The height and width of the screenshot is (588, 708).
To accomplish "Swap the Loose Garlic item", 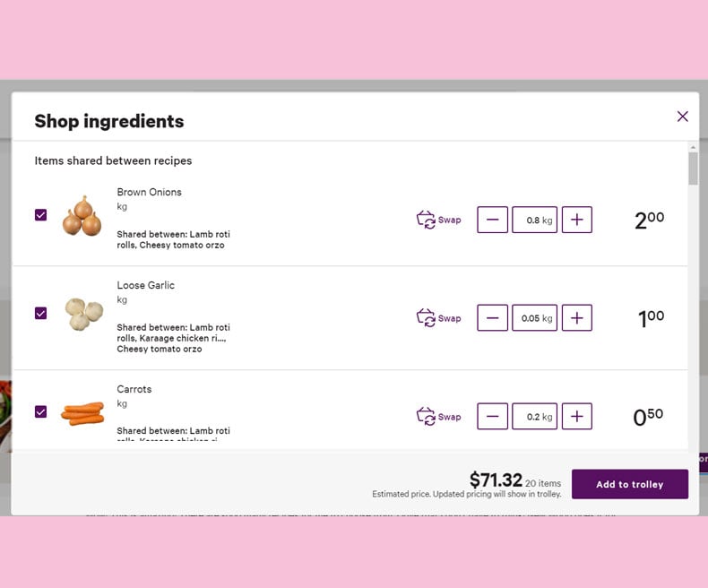I will tap(439, 318).
